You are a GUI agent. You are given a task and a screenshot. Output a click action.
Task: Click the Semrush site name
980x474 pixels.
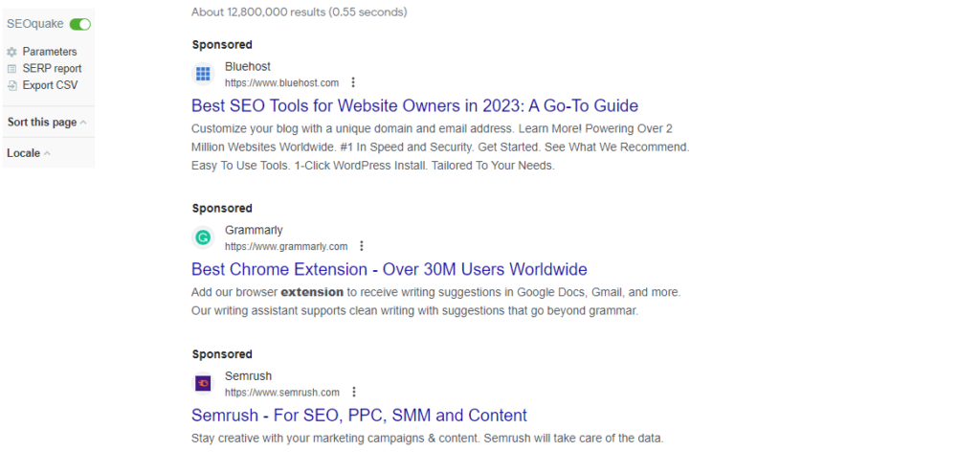248,376
